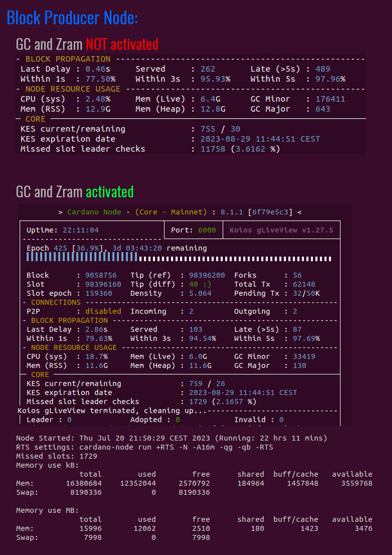Viewport: 392px width, 555px height.
Task: Click MB Swap total 7998
Action: (93, 538)
